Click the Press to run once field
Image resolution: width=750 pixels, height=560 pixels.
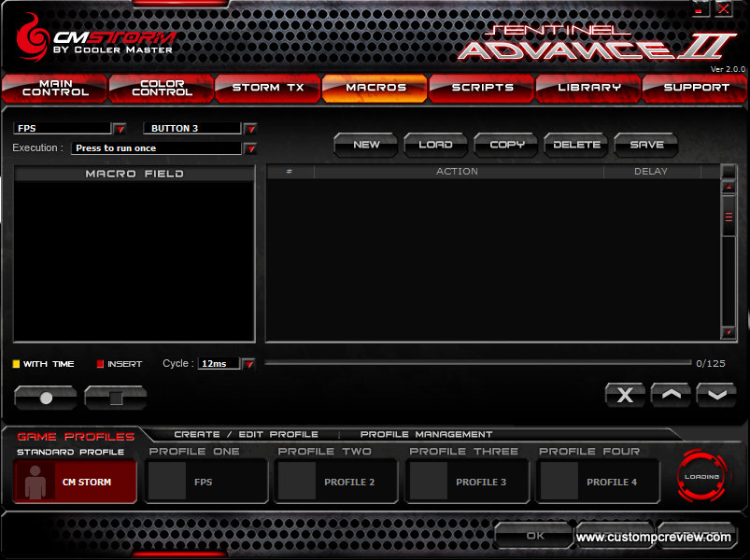[x=156, y=148]
